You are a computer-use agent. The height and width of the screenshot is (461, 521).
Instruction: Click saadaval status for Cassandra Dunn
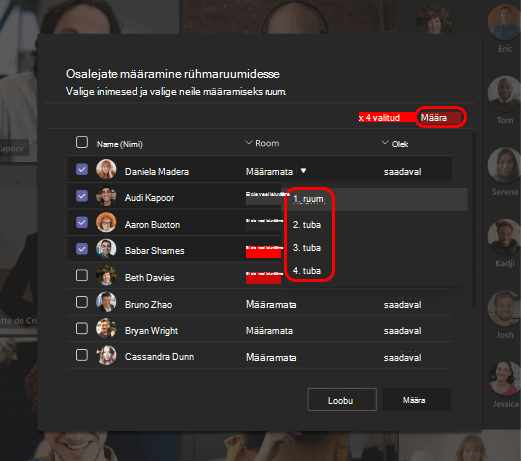click(402, 358)
